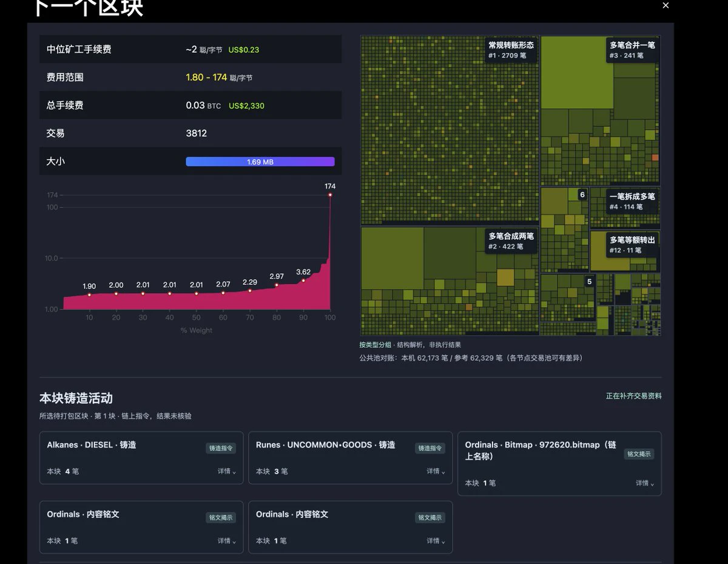This screenshot has width=728, height=564.
Task: Close the next block details panel
Action: pos(666,5)
